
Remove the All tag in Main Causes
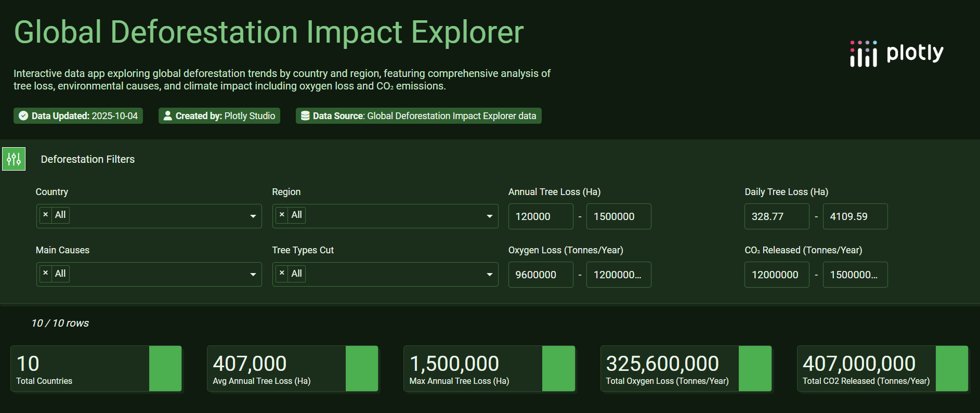pos(46,274)
